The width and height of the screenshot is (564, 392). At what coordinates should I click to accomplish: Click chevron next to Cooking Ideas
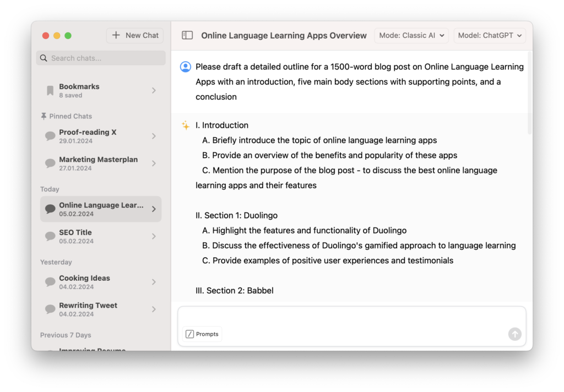tap(154, 282)
